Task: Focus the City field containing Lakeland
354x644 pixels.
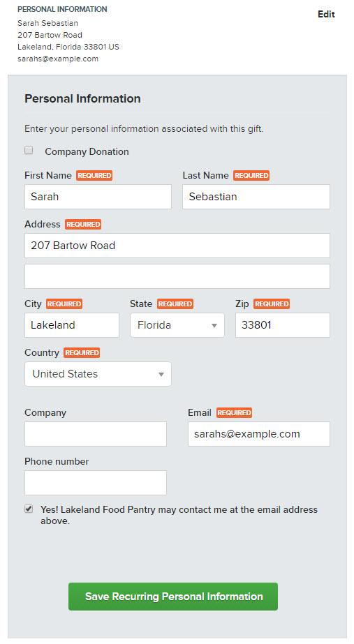Action: (x=72, y=325)
